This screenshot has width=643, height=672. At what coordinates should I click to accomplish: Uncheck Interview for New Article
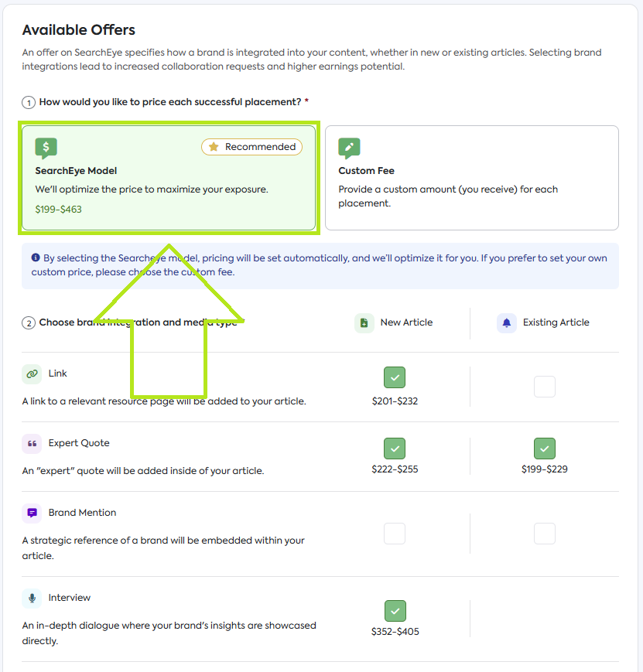point(395,611)
